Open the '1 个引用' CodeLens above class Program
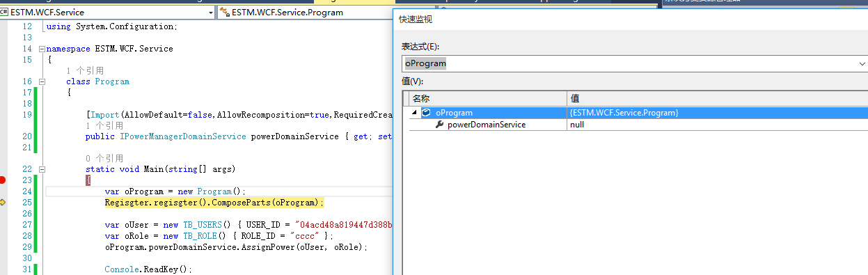This screenshot has height=275, width=868. [x=85, y=71]
